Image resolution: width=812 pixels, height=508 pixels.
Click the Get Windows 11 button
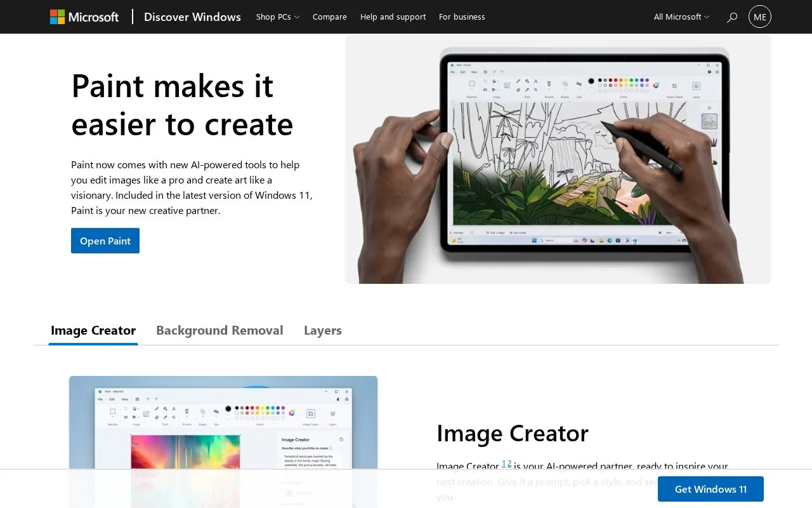[x=710, y=489]
